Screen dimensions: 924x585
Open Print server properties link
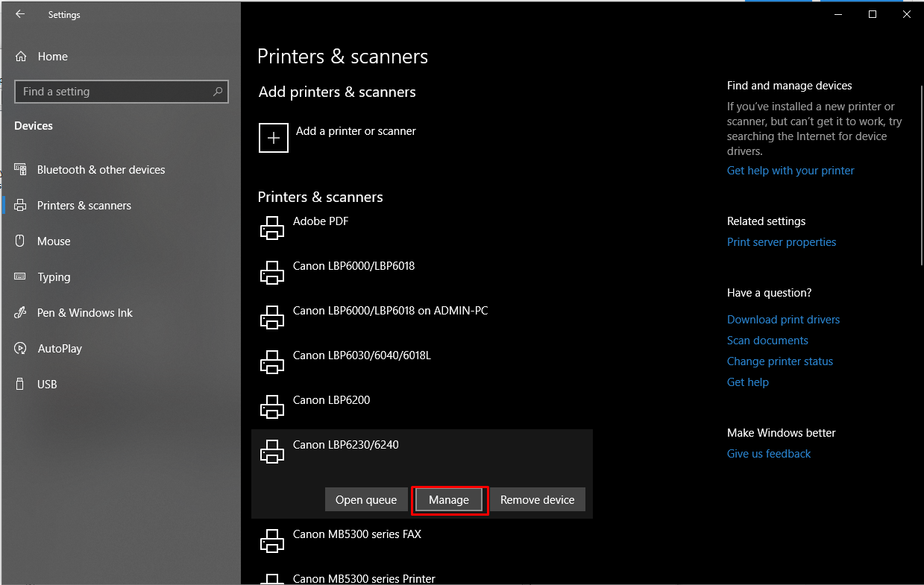pyautogui.click(x=782, y=242)
